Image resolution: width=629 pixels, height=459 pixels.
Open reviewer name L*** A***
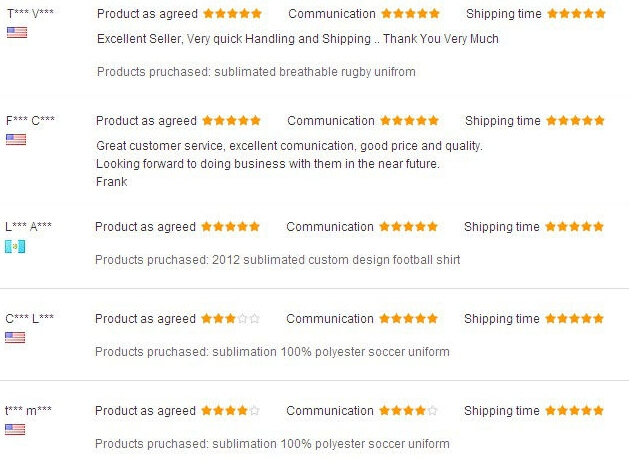[x=28, y=226]
